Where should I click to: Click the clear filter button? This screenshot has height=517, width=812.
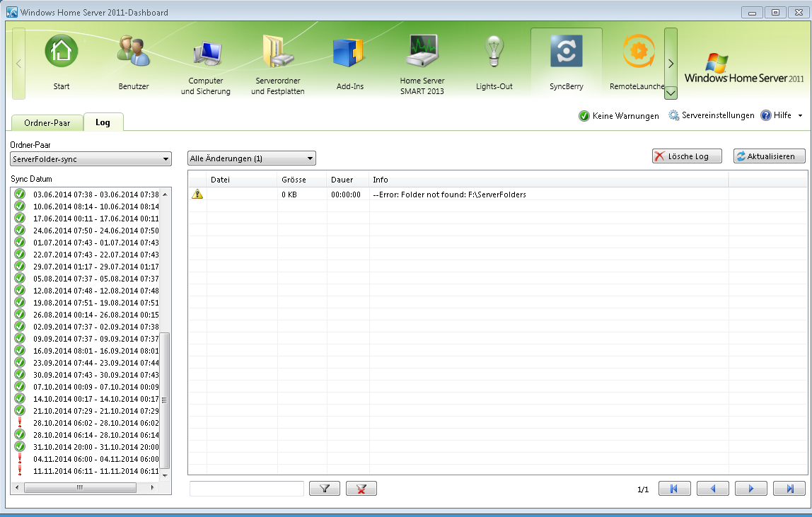(361, 489)
